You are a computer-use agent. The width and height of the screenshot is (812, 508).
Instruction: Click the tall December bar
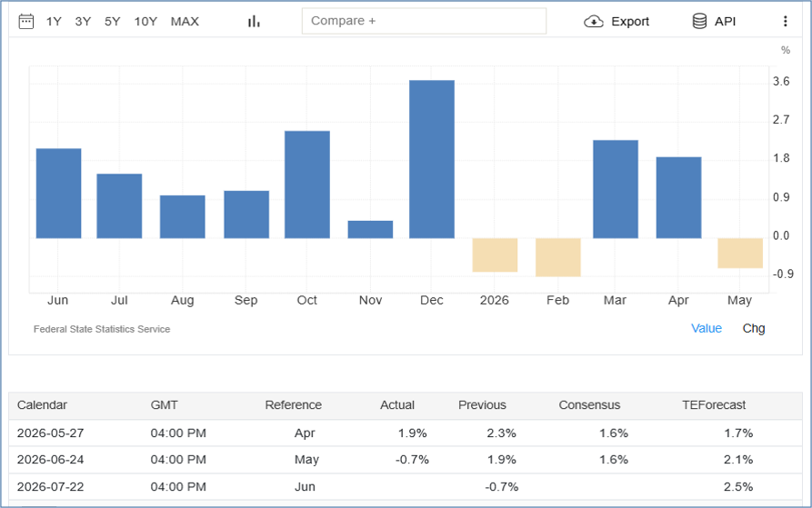[x=432, y=159]
